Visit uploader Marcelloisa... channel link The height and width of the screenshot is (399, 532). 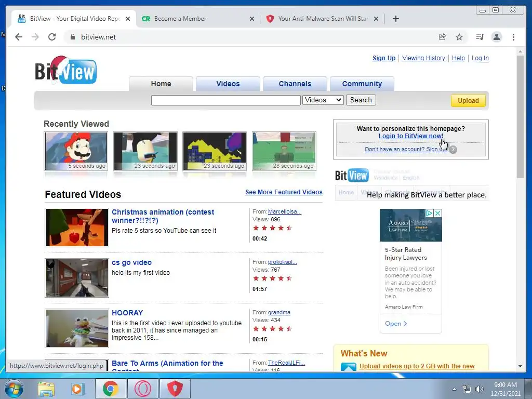(x=285, y=211)
